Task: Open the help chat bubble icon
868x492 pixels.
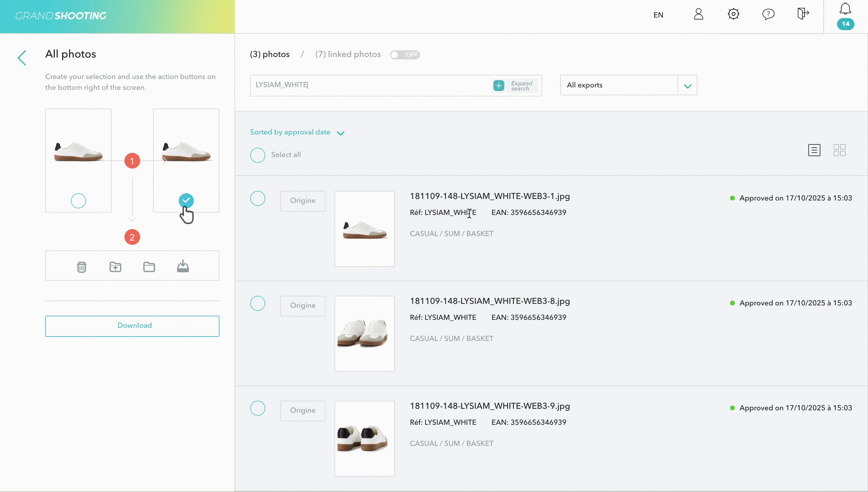Action: click(768, 14)
